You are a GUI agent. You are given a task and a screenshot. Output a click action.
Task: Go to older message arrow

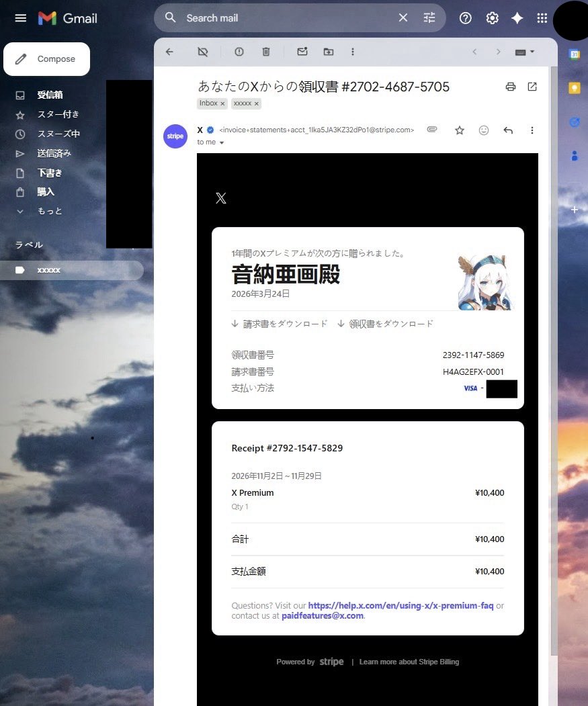(x=498, y=52)
